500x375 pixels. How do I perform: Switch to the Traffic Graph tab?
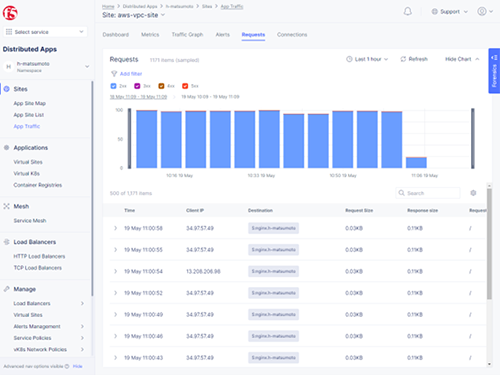click(187, 35)
